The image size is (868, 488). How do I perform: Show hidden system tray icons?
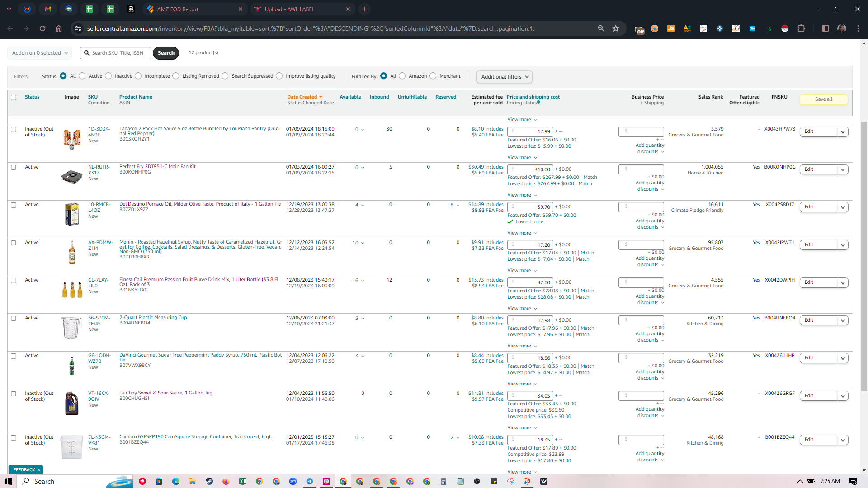click(800, 481)
